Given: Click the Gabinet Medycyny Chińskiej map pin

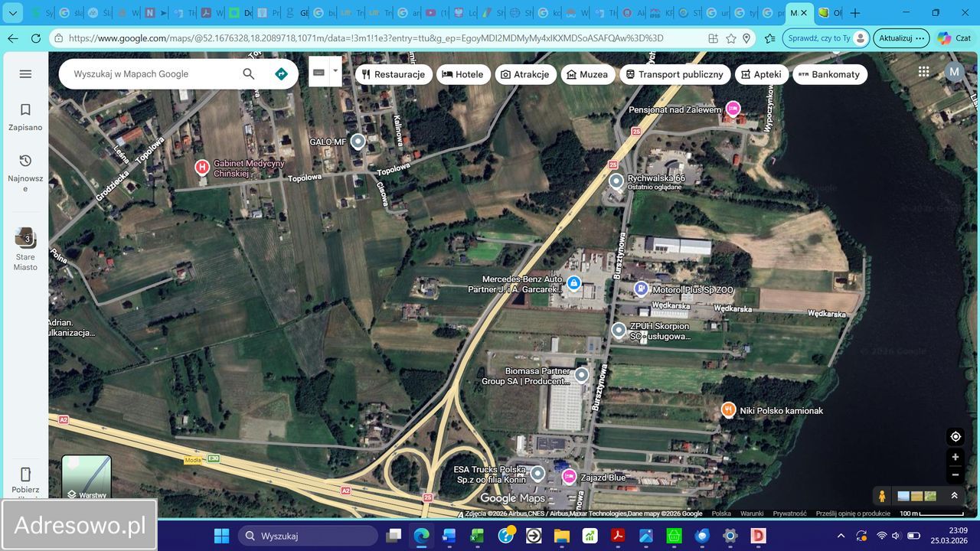Looking at the screenshot, I should pyautogui.click(x=202, y=167).
